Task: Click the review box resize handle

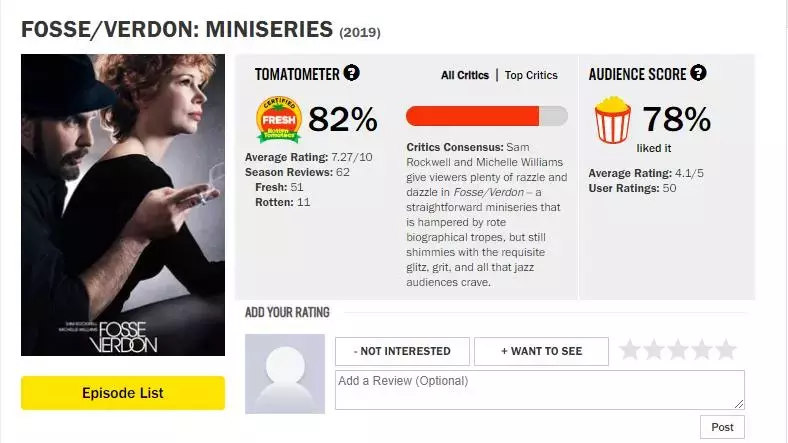Action: coord(739,404)
